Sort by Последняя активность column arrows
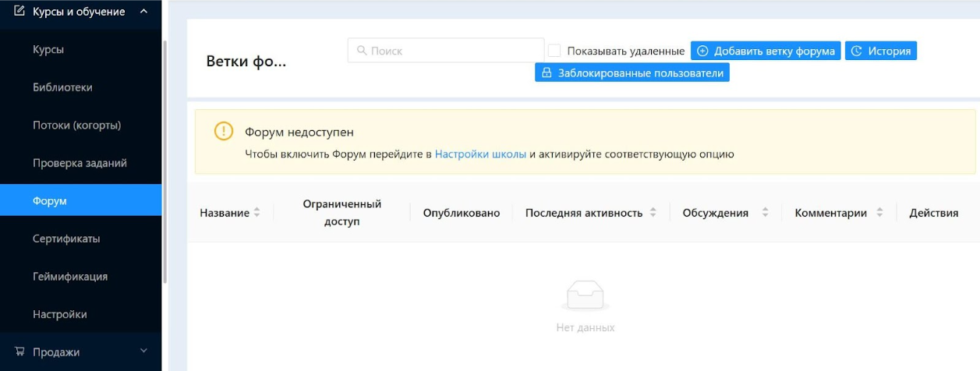 click(x=653, y=213)
